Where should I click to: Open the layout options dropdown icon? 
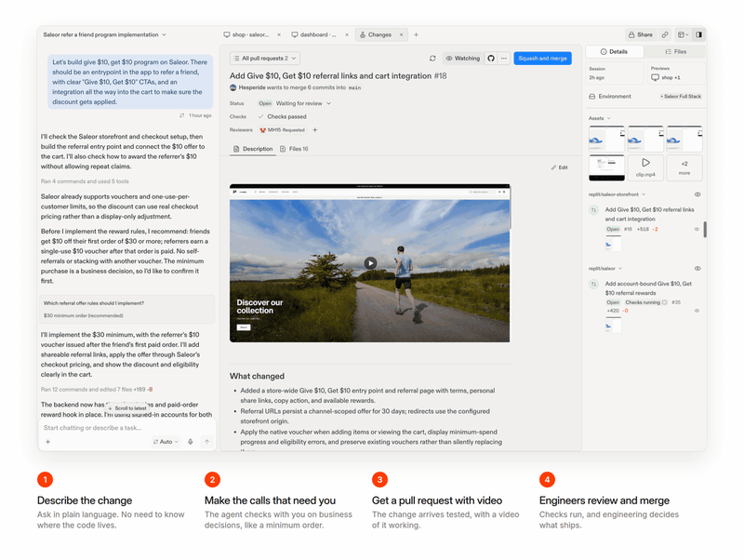pyautogui.click(x=684, y=34)
